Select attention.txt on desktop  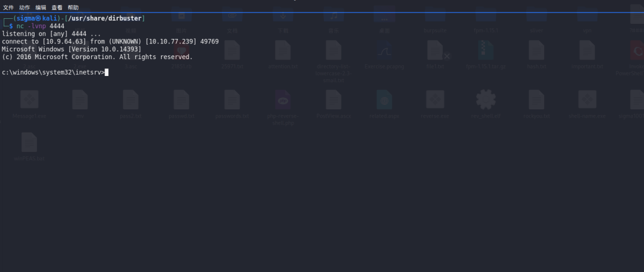pos(282,55)
